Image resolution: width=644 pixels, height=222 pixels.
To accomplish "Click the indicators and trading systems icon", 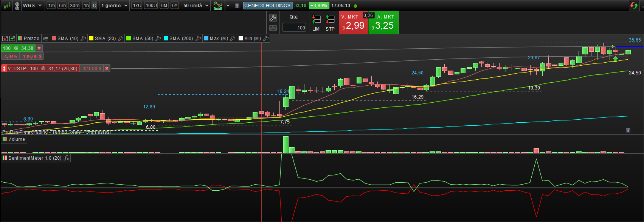I will (217, 6).
